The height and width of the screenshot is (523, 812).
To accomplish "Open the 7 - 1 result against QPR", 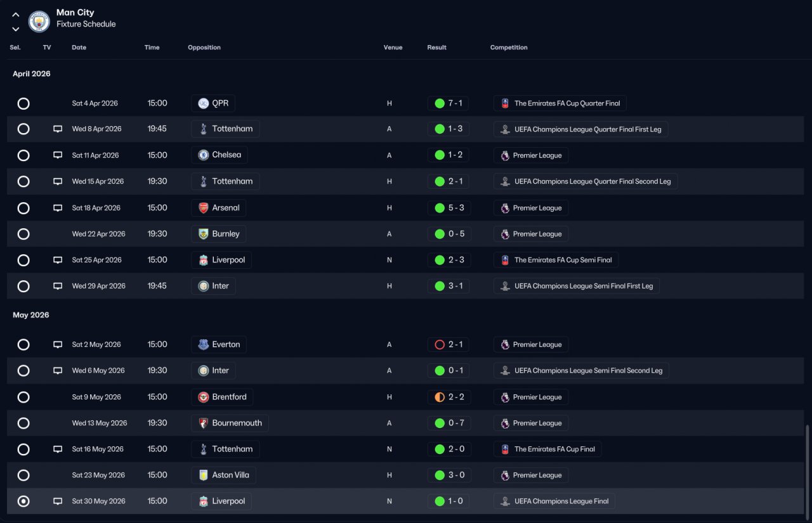I will point(448,103).
